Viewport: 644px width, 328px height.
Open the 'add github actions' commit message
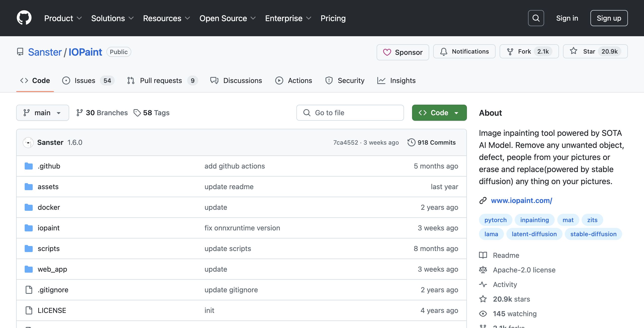tap(234, 166)
